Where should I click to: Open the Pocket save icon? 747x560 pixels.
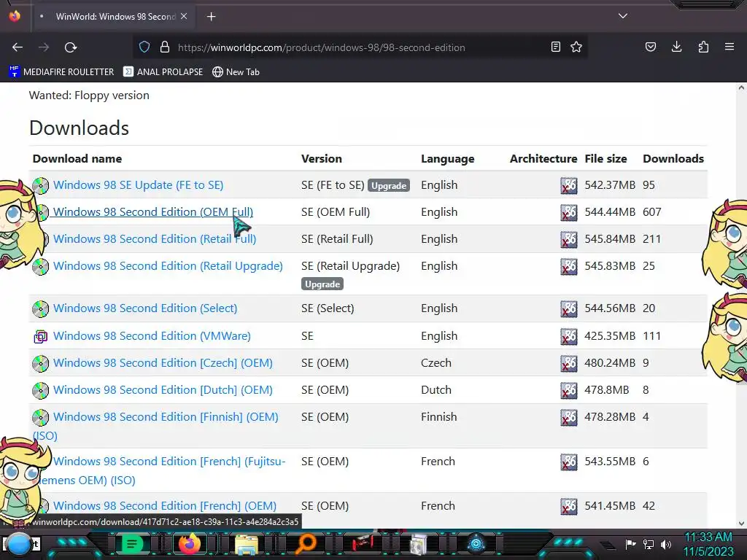pyautogui.click(x=650, y=47)
